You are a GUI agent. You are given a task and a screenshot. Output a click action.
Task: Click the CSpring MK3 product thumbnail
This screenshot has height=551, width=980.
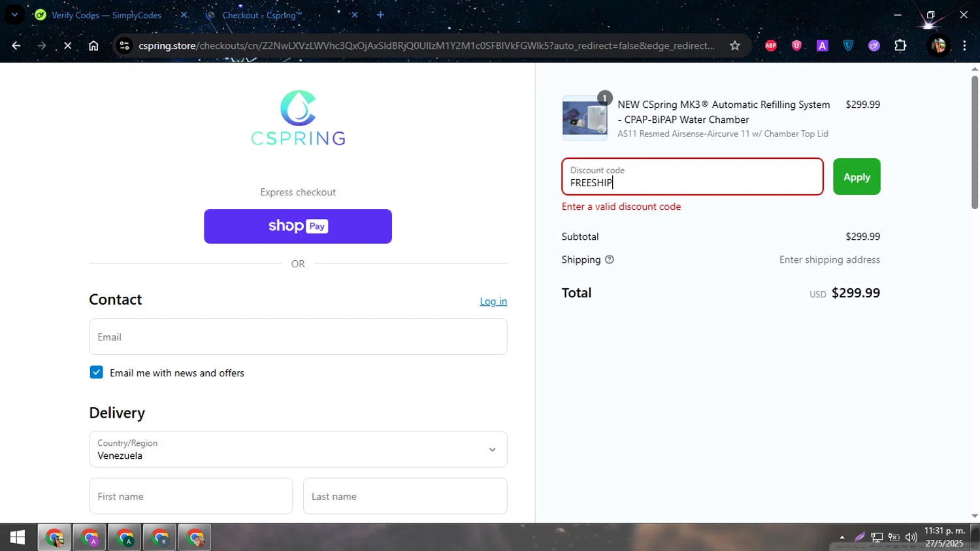pyautogui.click(x=585, y=118)
